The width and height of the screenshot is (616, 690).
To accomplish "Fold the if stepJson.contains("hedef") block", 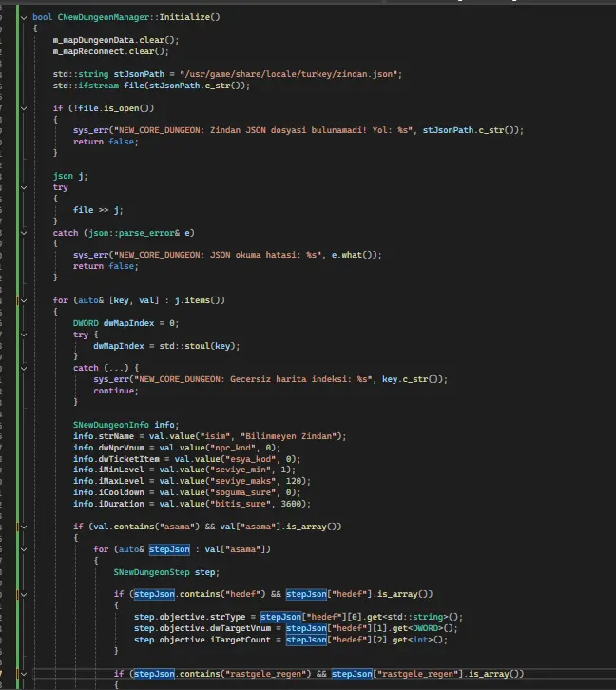I will (24, 595).
